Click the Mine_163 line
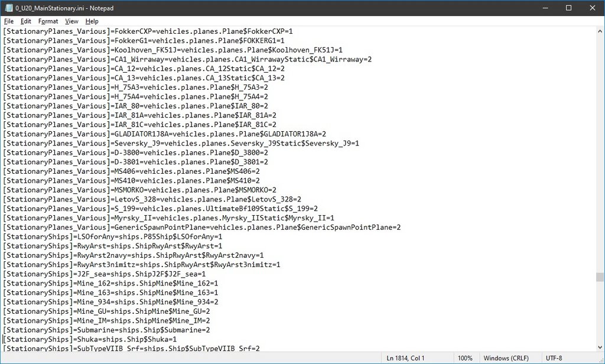 click(x=110, y=292)
